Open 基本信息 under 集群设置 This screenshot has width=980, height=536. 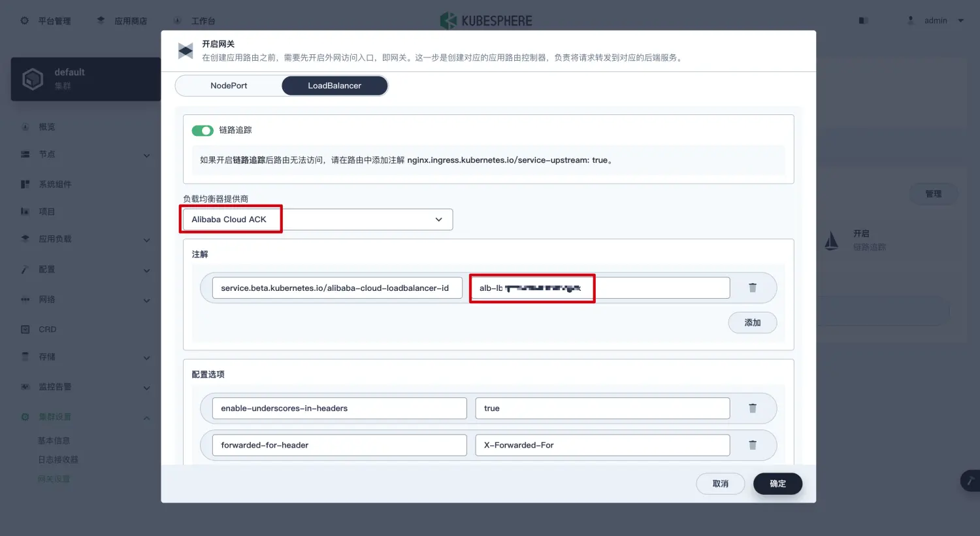(x=54, y=441)
